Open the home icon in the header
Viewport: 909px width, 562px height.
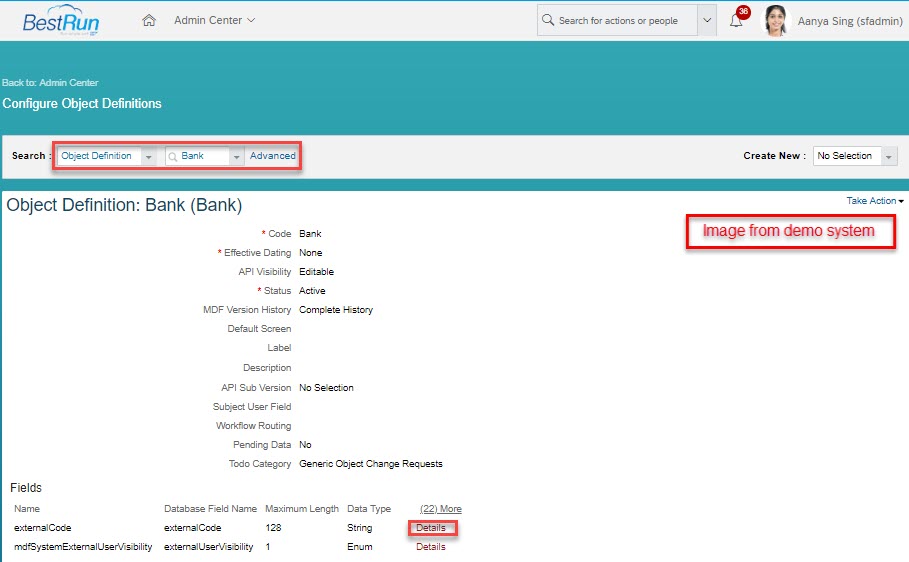coord(149,20)
